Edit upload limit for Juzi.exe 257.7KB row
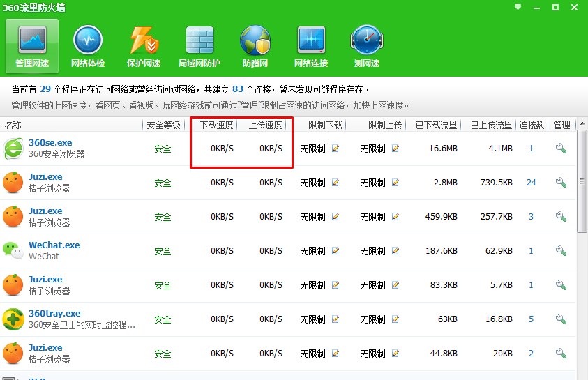This screenshot has height=380, width=588. click(x=395, y=217)
